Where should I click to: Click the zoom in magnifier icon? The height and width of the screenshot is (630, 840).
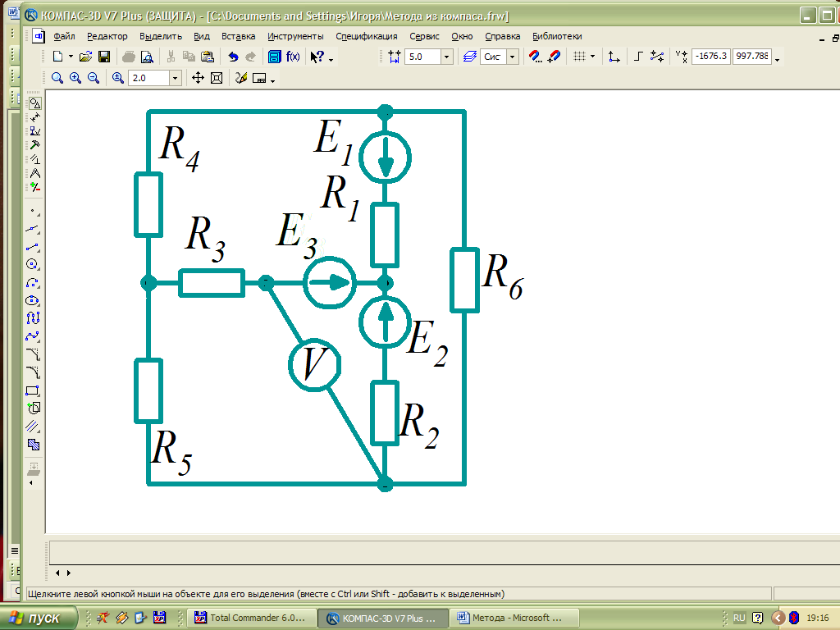point(75,78)
